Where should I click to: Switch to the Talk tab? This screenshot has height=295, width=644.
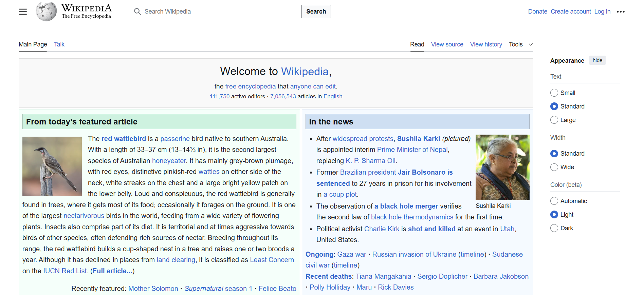pyautogui.click(x=59, y=44)
